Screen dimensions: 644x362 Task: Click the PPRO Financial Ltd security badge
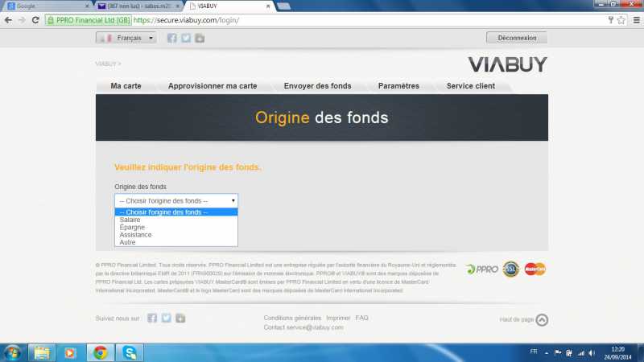89,20
